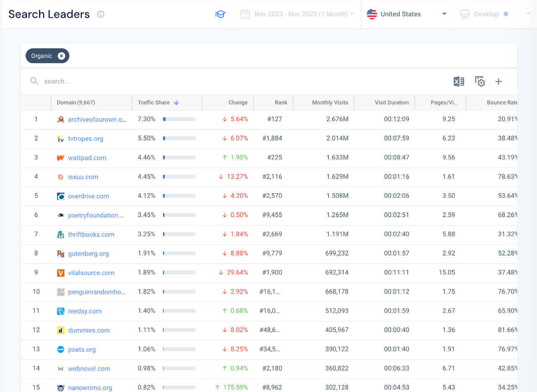Export table to Excel

point(459,81)
